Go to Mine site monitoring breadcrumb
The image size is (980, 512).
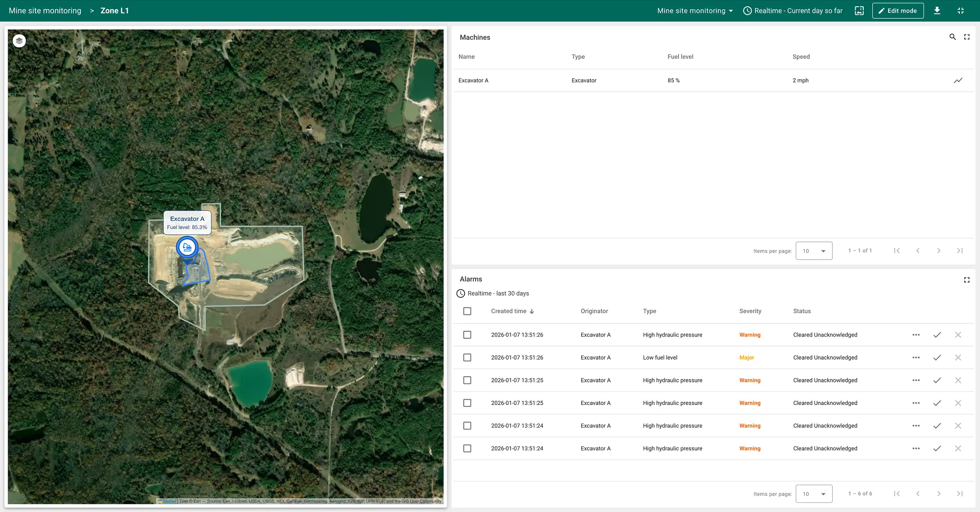click(45, 11)
